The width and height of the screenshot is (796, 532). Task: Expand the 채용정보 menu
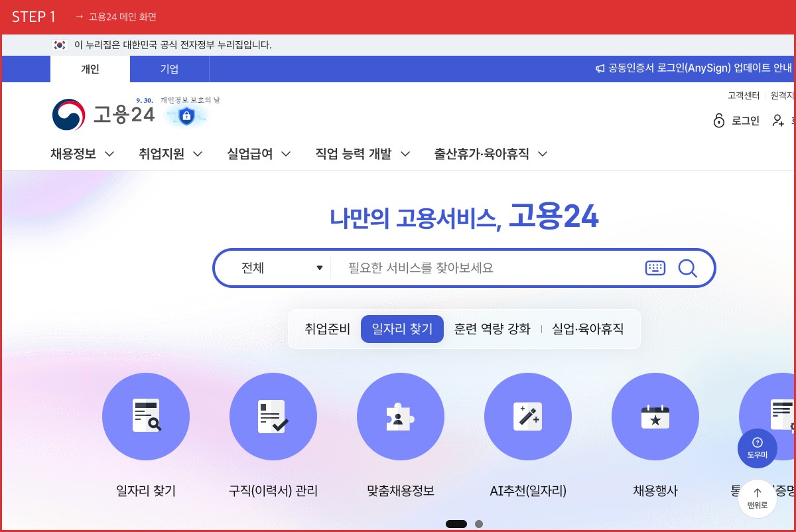point(82,154)
